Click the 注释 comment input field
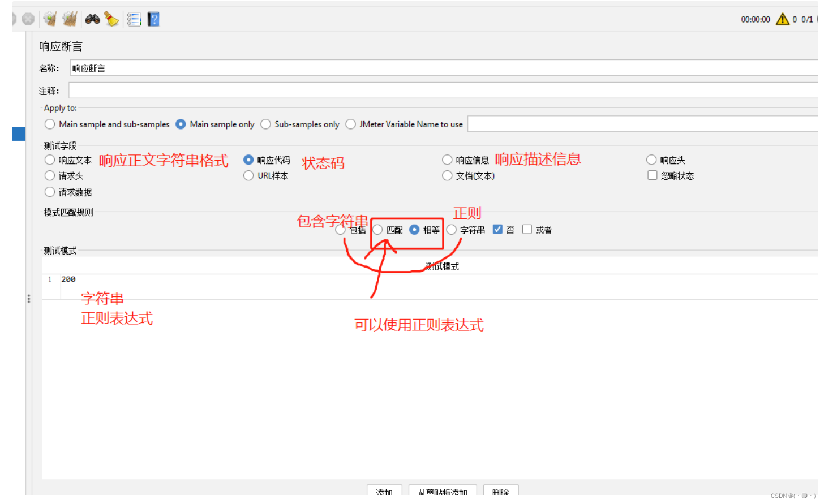The image size is (824, 504). [x=443, y=91]
